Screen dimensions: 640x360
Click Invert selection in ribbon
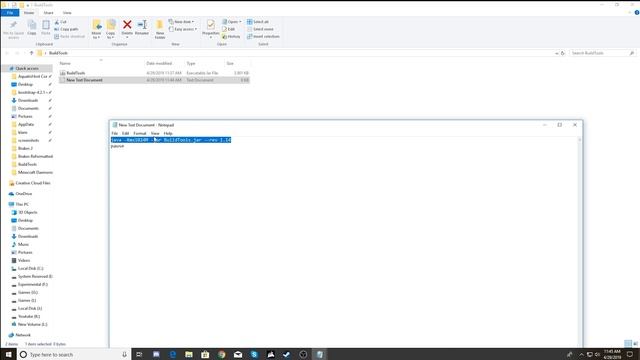pos(263,37)
